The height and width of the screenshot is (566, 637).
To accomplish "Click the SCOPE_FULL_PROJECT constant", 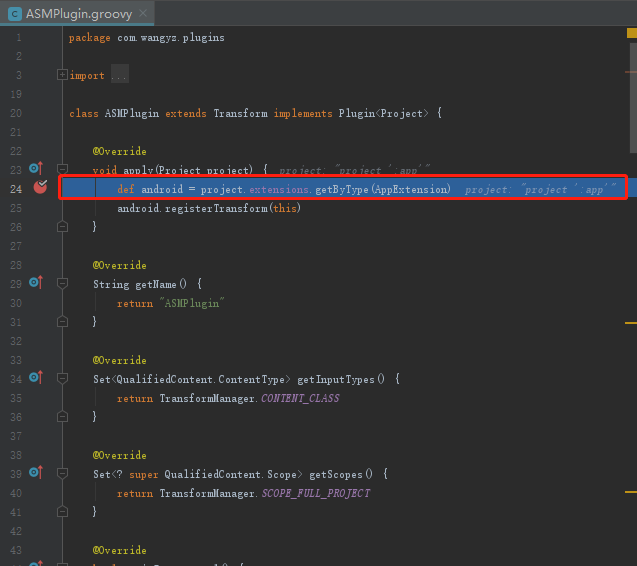I will click(316, 493).
